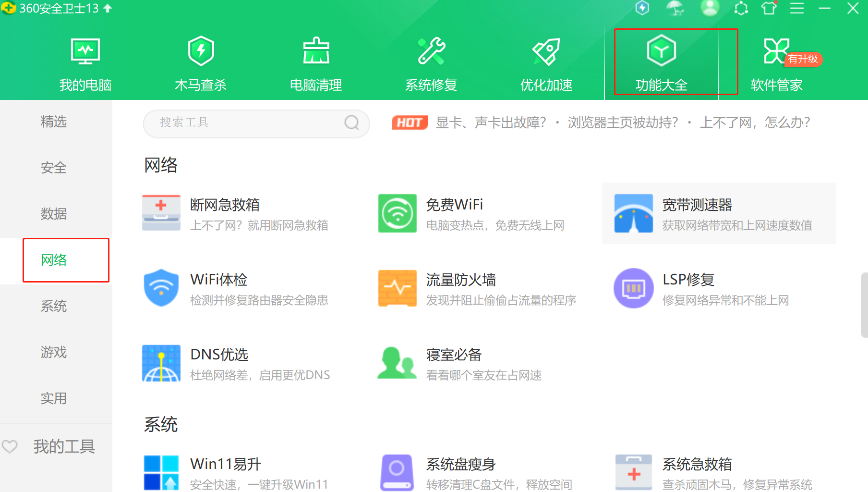868x492 pixels.
Task: Click the magnifier search icon
Action: (352, 123)
